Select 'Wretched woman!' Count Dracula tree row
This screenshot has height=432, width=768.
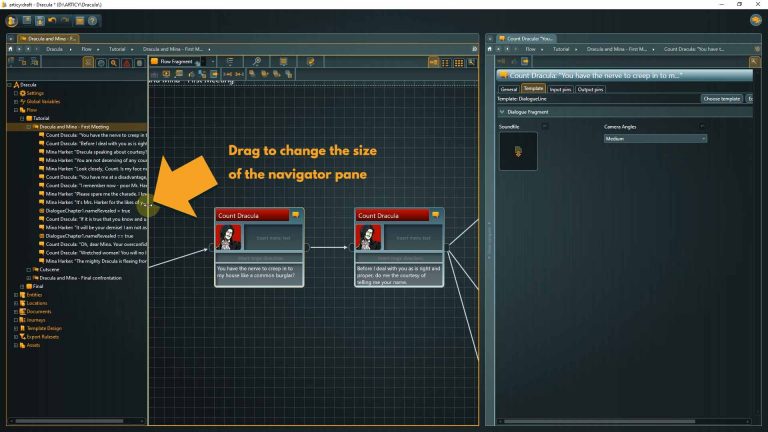96,252
